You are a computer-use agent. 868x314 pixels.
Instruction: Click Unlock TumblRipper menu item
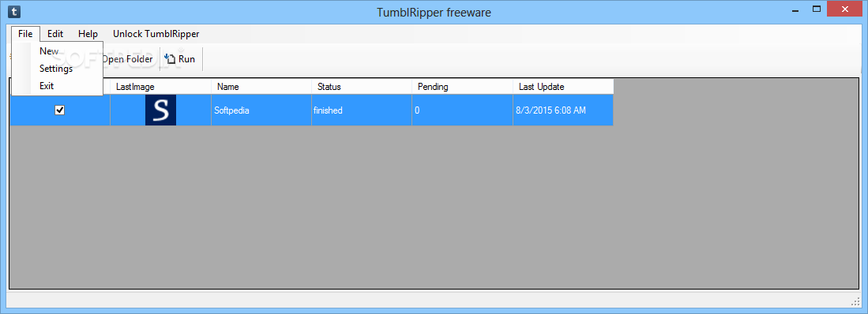tap(156, 34)
